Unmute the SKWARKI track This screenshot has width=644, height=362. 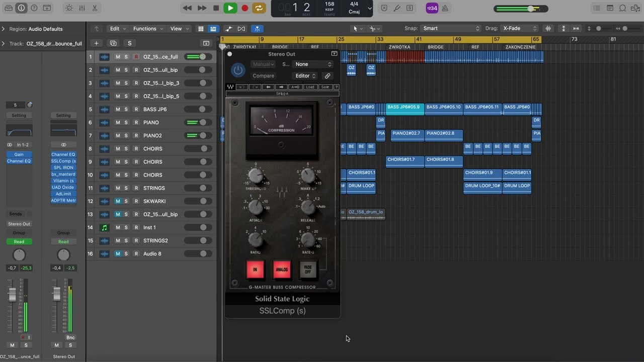pos(118,201)
